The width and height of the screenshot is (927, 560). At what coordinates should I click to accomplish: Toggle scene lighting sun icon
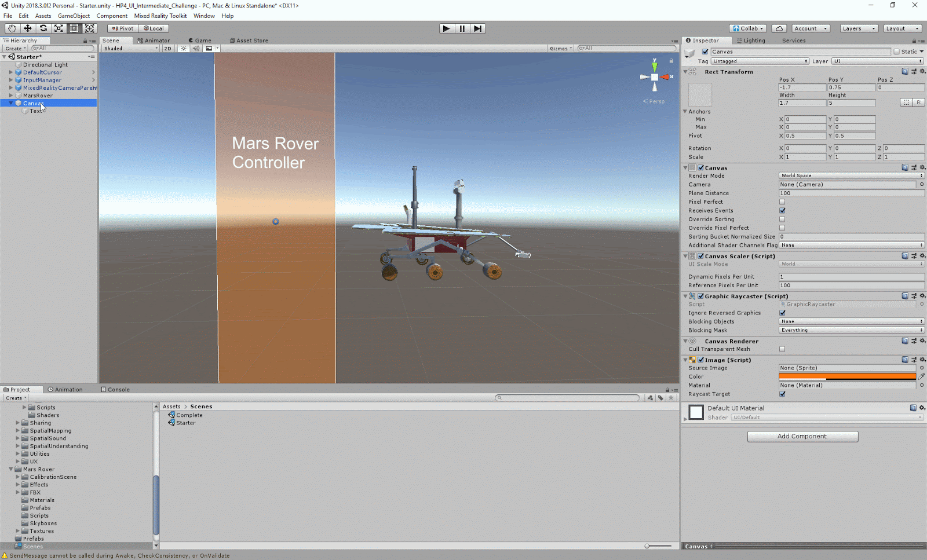pos(184,49)
